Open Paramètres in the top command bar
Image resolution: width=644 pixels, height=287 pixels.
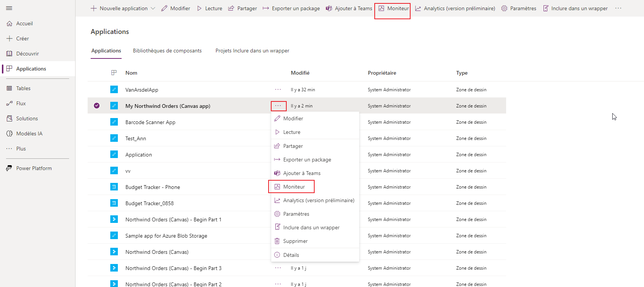[x=519, y=8]
